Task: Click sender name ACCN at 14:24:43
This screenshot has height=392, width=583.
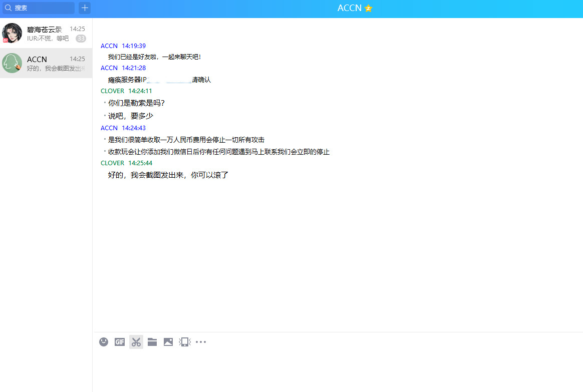Action: coord(109,128)
